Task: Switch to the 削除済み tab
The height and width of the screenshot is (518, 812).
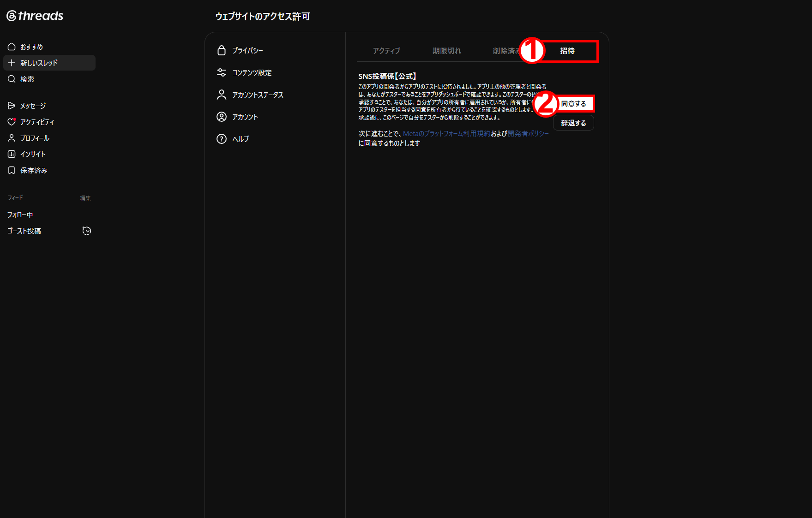Action: click(x=506, y=51)
